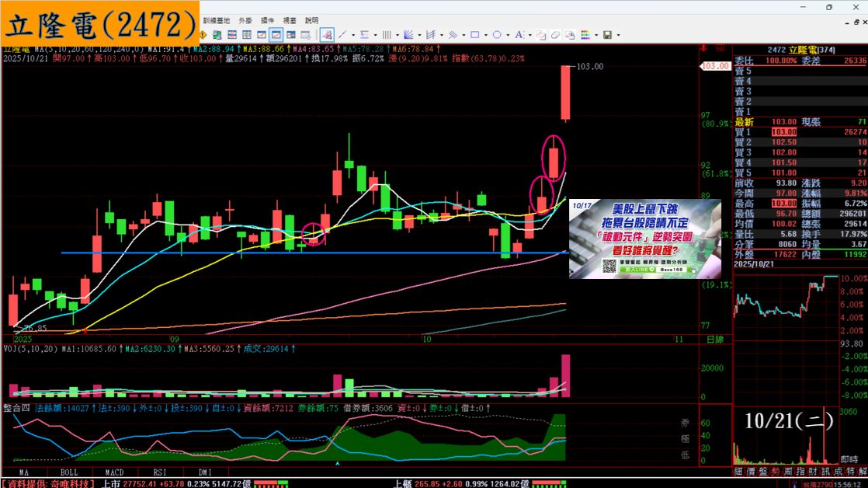Select the horizontal parallel lines tool

[x=364, y=35]
